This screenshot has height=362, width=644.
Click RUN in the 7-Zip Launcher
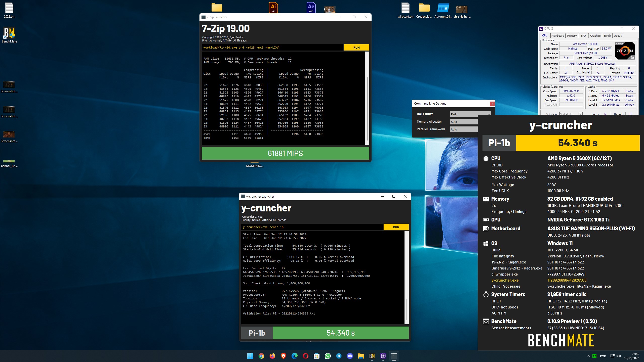(356, 48)
